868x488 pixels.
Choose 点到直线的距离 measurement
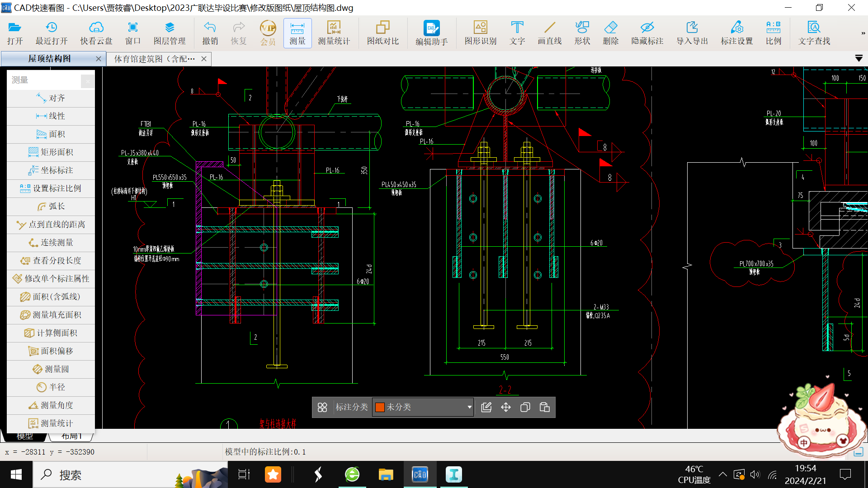pyautogui.click(x=51, y=225)
